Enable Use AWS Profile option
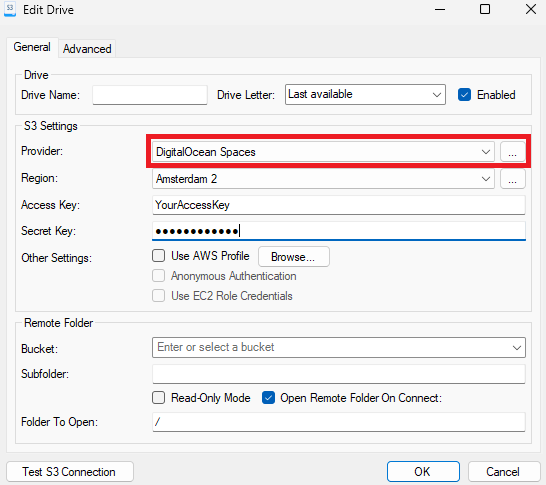The image size is (546, 485). (158, 256)
